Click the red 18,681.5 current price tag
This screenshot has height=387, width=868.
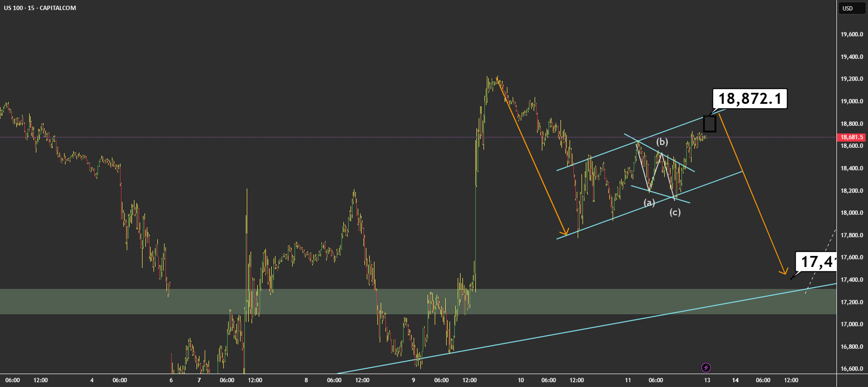tap(852, 137)
